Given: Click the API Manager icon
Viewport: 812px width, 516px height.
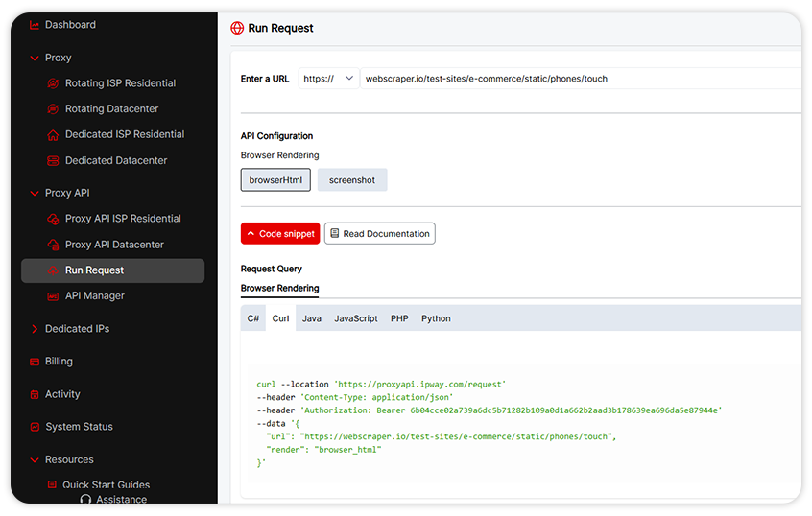Looking at the screenshot, I should coord(55,296).
